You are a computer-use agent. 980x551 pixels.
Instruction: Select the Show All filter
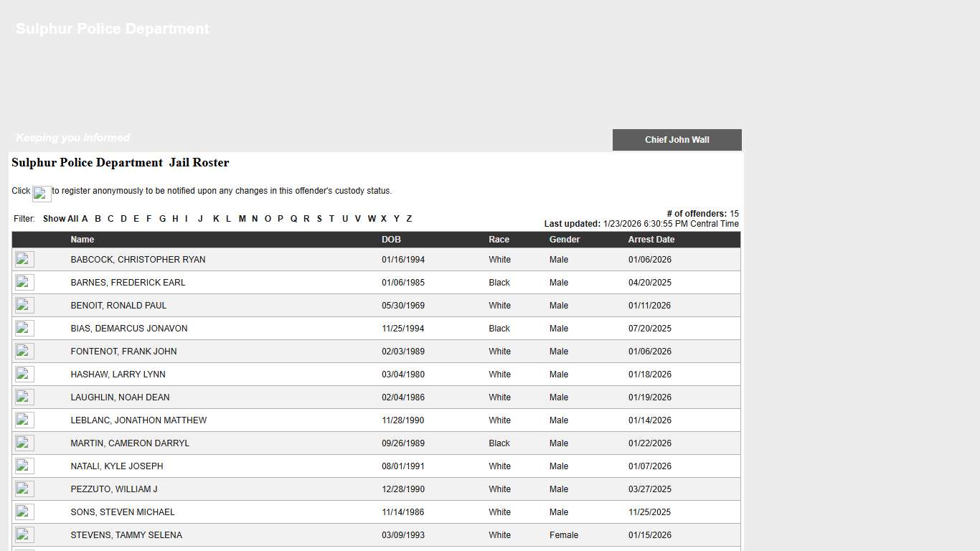tap(60, 219)
